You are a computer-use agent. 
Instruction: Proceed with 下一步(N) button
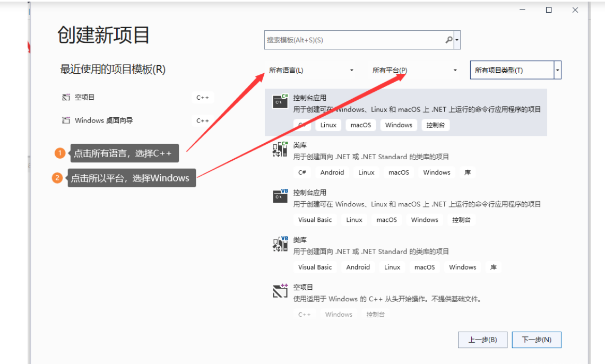[x=537, y=340]
